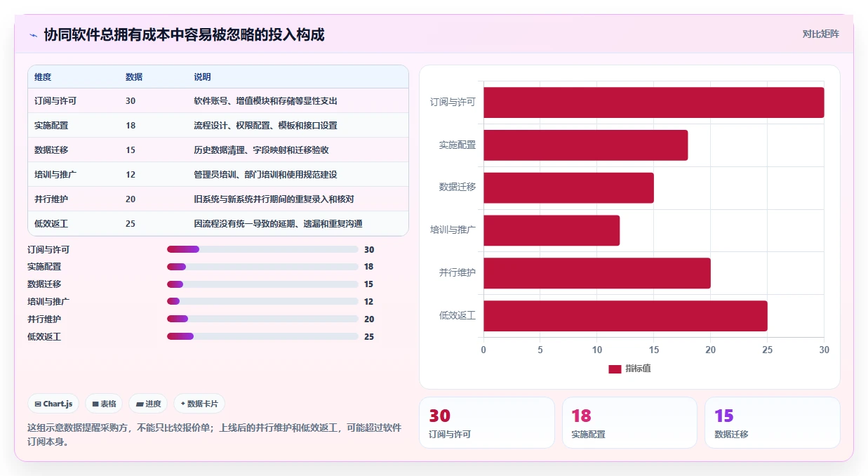Click the description 管理员培训、部门培训和使用规范建设
Screen dimensions: 868x476
[266, 175]
